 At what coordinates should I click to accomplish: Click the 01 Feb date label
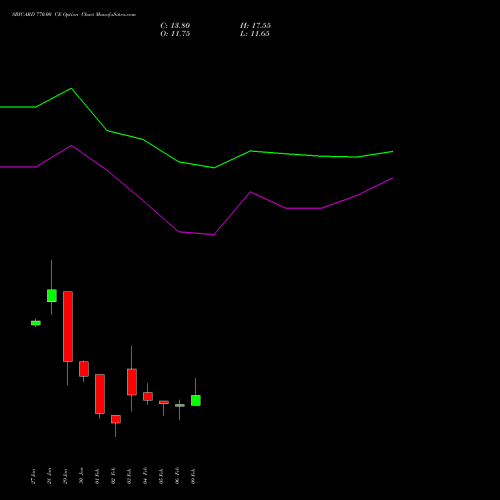pyautogui.click(x=97, y=476)
